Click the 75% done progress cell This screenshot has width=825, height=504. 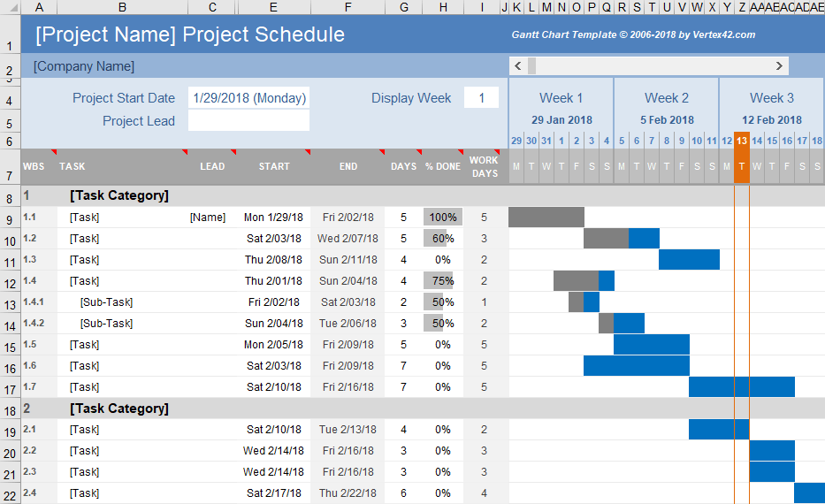coord(442,281)
